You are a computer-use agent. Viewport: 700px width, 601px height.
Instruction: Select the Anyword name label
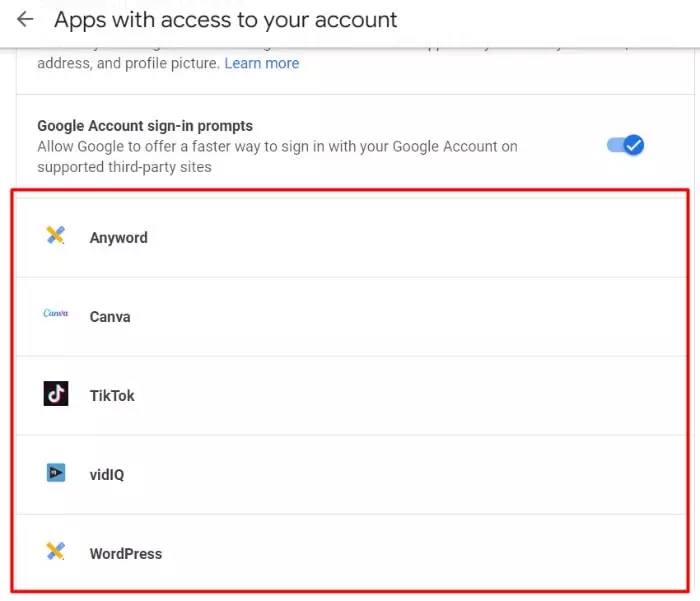tap(119, 238)
